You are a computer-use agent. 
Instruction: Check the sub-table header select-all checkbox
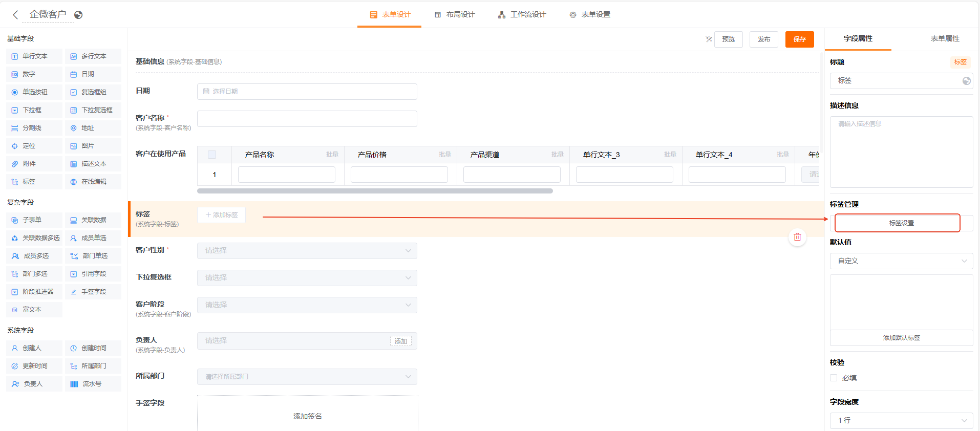coord(212,155)
